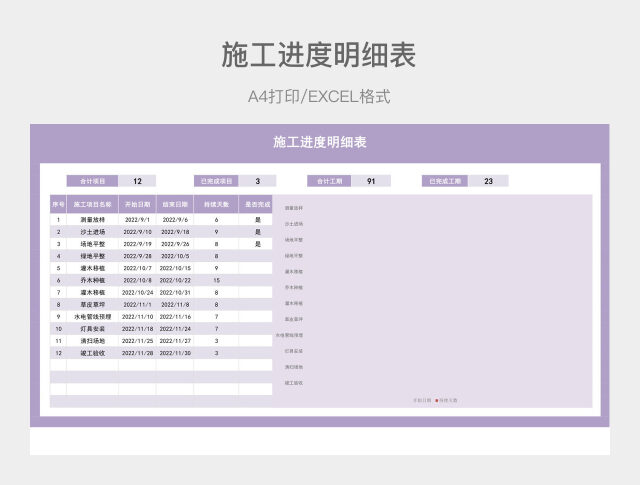
Task: Click the 竣工验收 axis label in chart
Action: click(294, 383)
